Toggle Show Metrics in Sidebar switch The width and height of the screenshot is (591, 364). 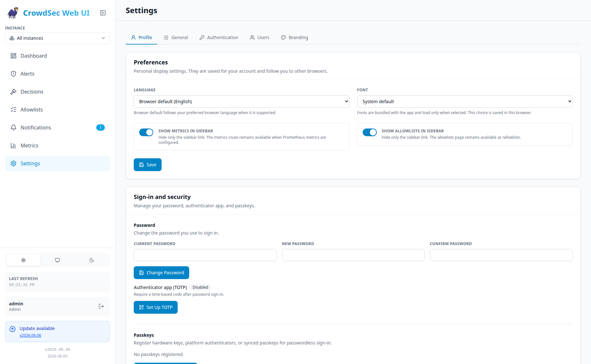pos(146,132)
